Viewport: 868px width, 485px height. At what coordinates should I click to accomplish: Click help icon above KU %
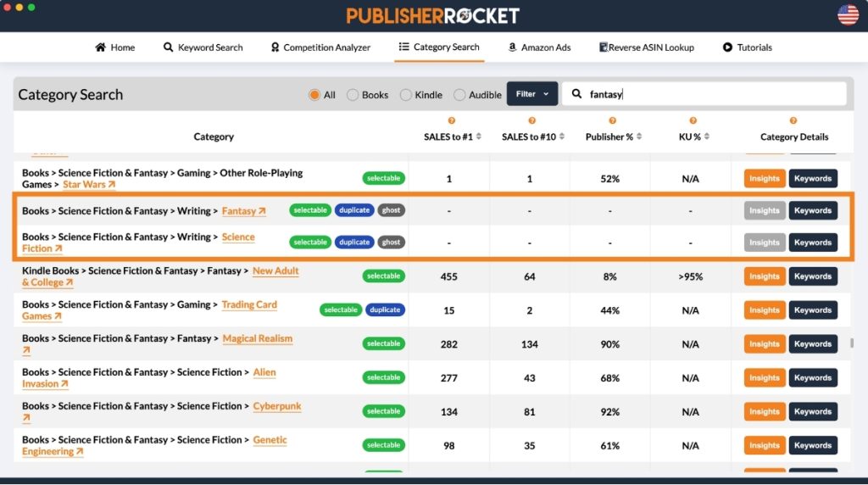(693, 121)
